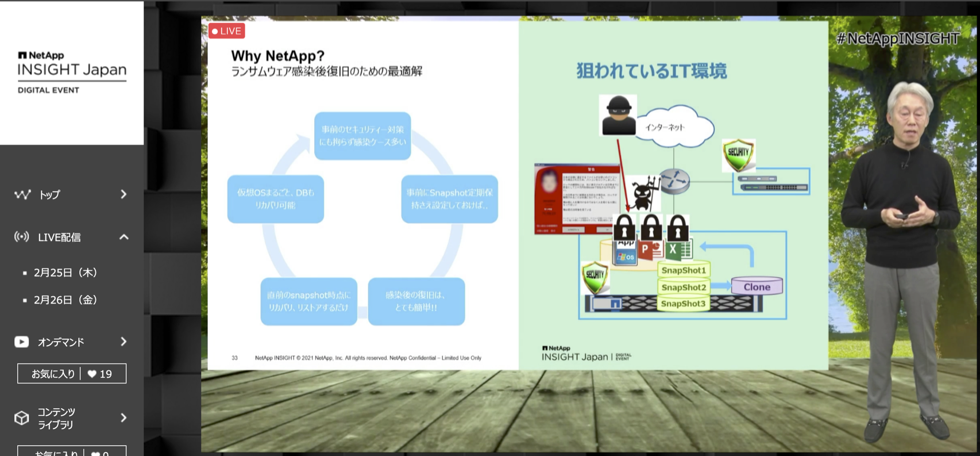Click the lower お気に入り 0 button
The image size is (980, 456).
(72, 451)
